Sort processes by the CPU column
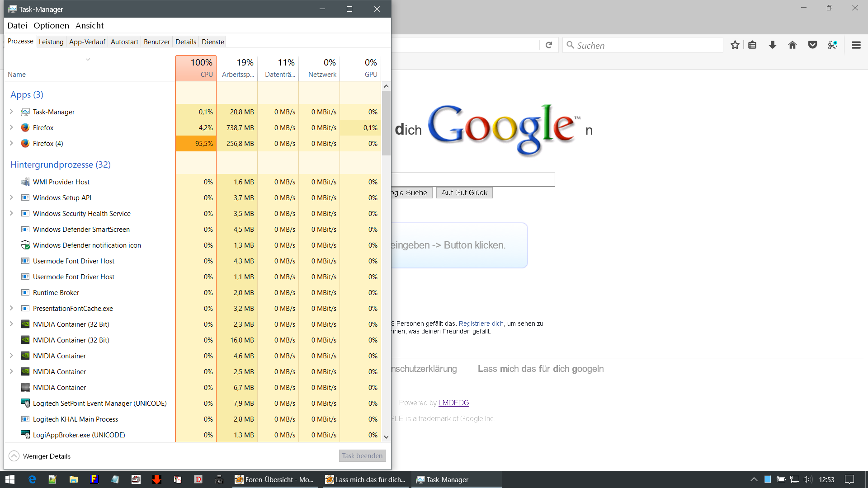This screenshot has width=868, height=488. point(196,68)
